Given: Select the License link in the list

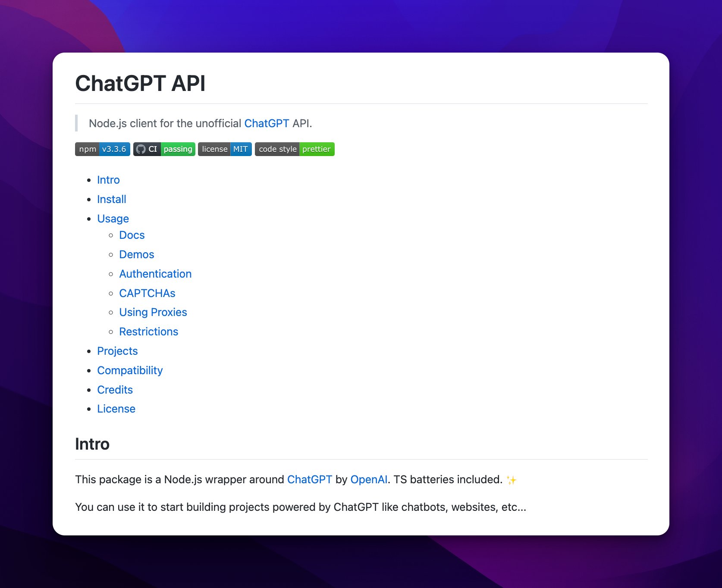Looking at the screenshot, I should (x=116, y=409).
